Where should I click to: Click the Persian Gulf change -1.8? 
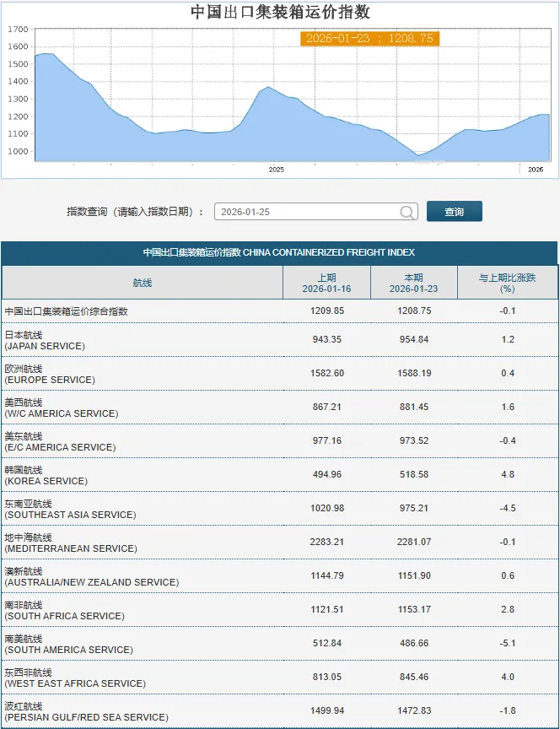coord(508,711)
